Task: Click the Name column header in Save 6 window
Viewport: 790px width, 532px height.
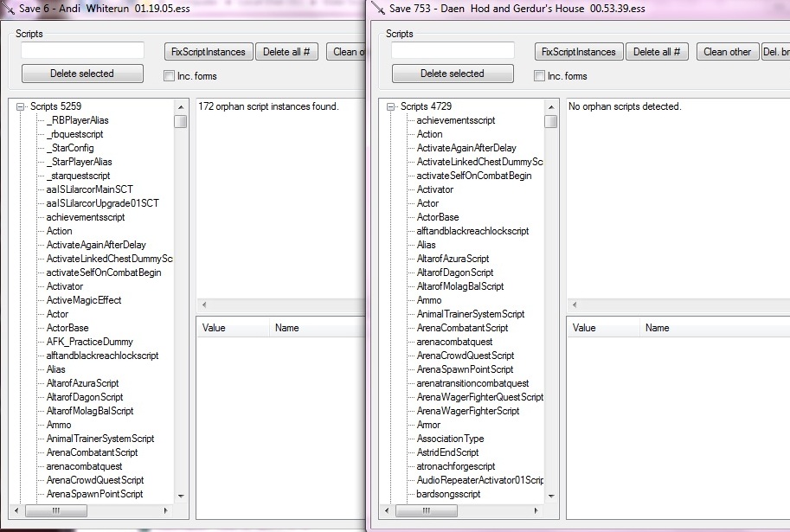Action: (318, 328)
